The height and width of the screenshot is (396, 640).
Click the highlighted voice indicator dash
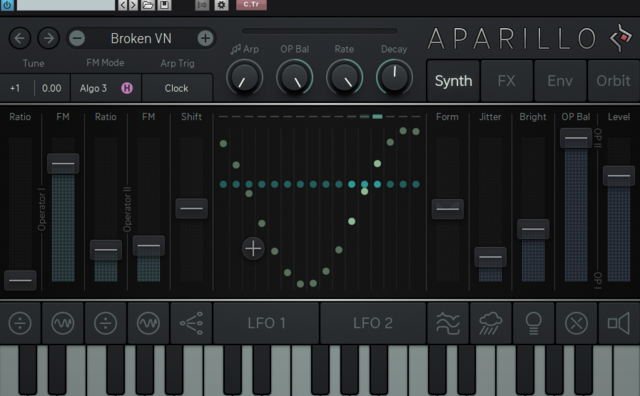point(378,117)
